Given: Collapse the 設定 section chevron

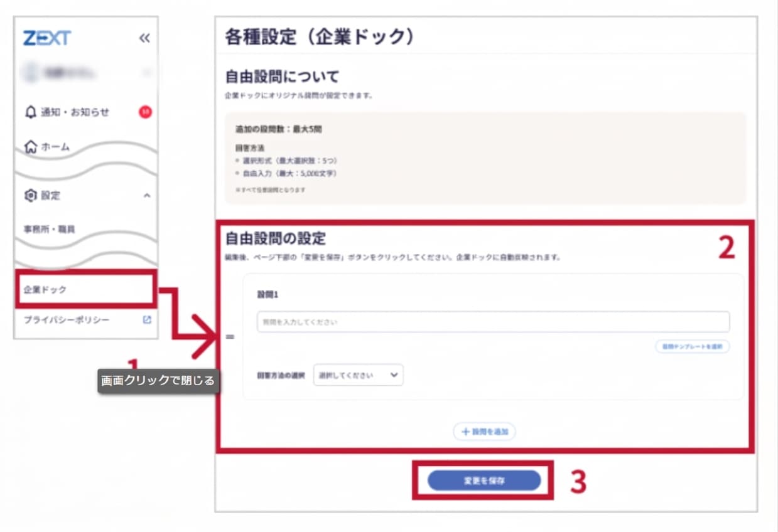Looking at the screenshot, I should [147, 196].
